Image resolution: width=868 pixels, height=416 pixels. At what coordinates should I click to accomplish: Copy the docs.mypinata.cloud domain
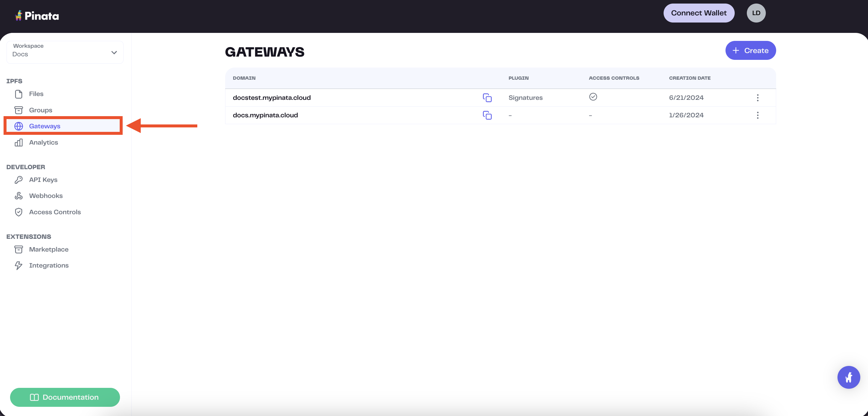[487, 115]
